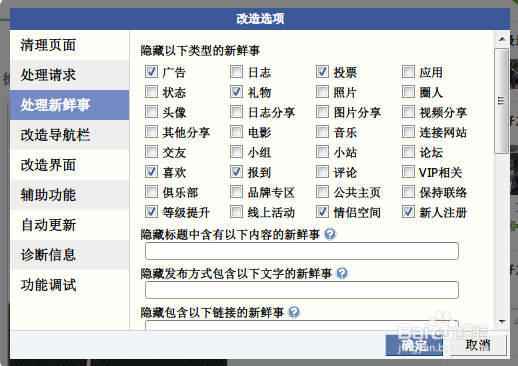
Task: Check the 图片分享 checkbox
Action: pos(322,112)
